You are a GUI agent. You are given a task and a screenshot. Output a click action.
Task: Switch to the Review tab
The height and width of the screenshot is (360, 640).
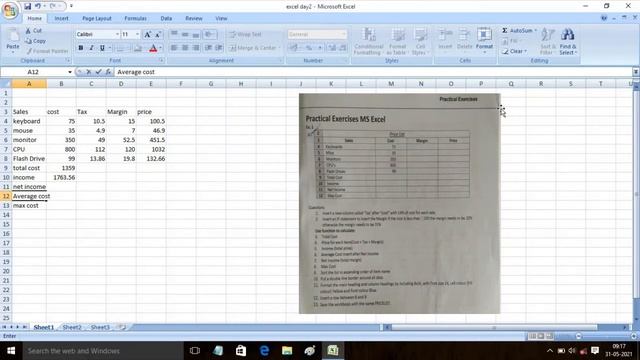pyautogui.click(x=193, y=18)
